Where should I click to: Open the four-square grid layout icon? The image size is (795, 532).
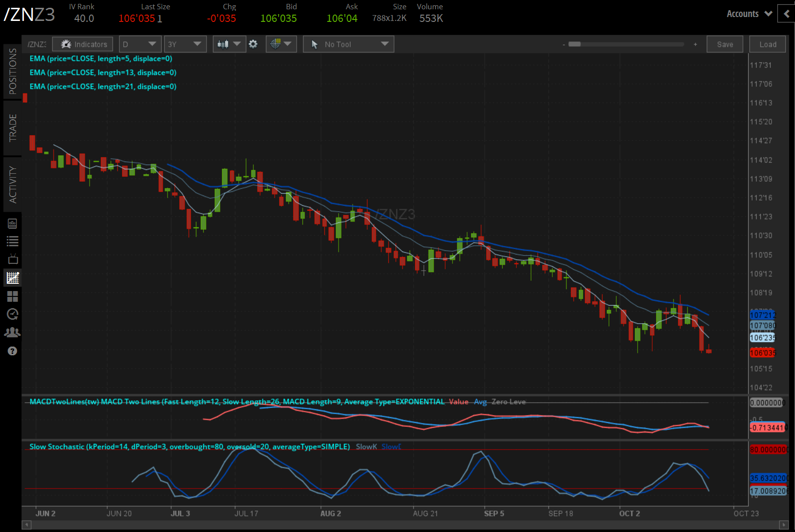(13, 296)
